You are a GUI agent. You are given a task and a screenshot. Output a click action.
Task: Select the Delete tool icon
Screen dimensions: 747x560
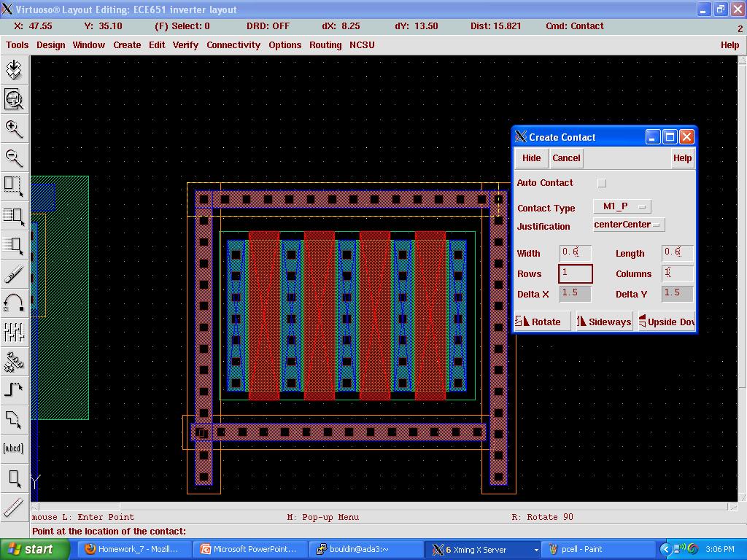point(15,274)
